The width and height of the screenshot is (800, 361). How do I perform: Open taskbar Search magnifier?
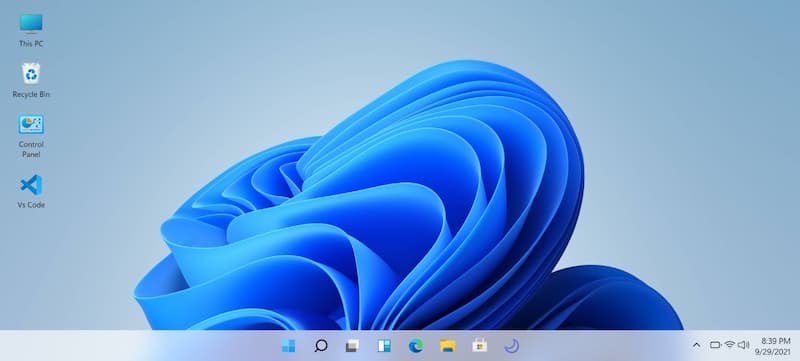(320, 346)
